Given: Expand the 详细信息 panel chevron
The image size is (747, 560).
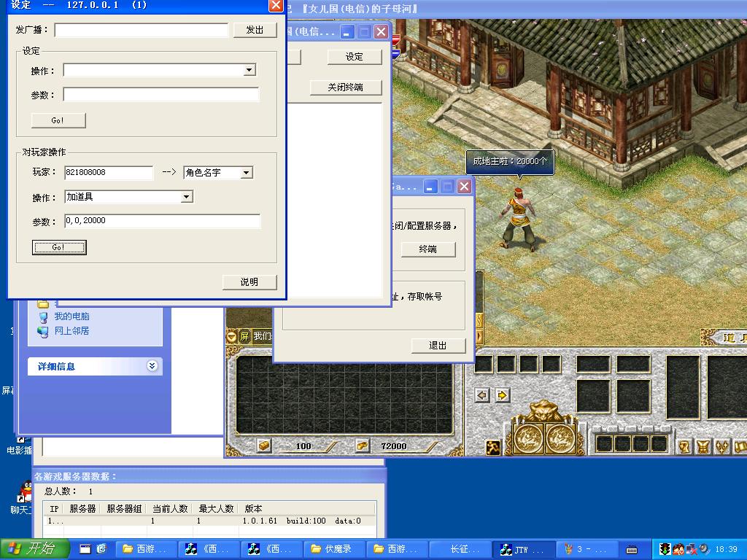Looking at the screenshot, I should pyautogui.click(x=152, y=366).
